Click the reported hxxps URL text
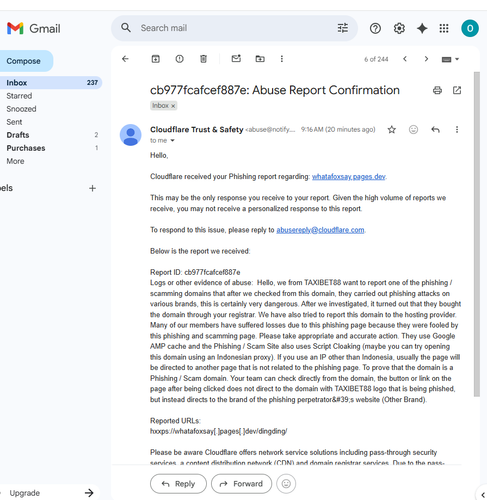 (219, 431)
